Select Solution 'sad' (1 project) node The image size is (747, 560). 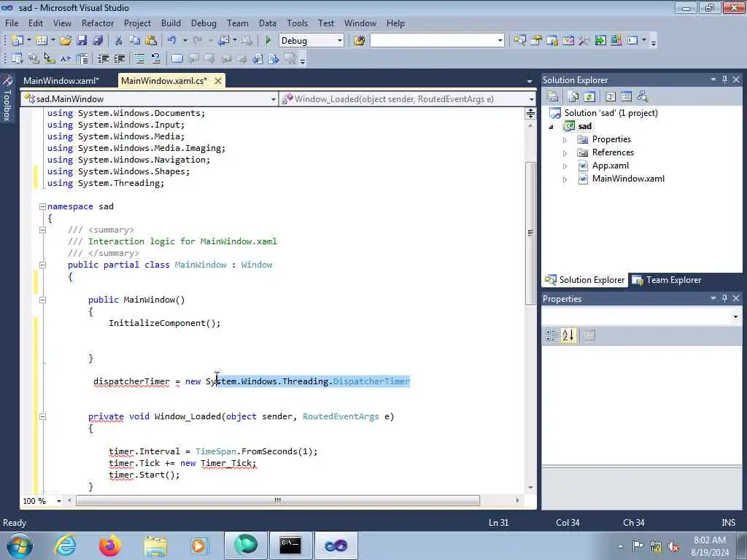tap(603, 113)
